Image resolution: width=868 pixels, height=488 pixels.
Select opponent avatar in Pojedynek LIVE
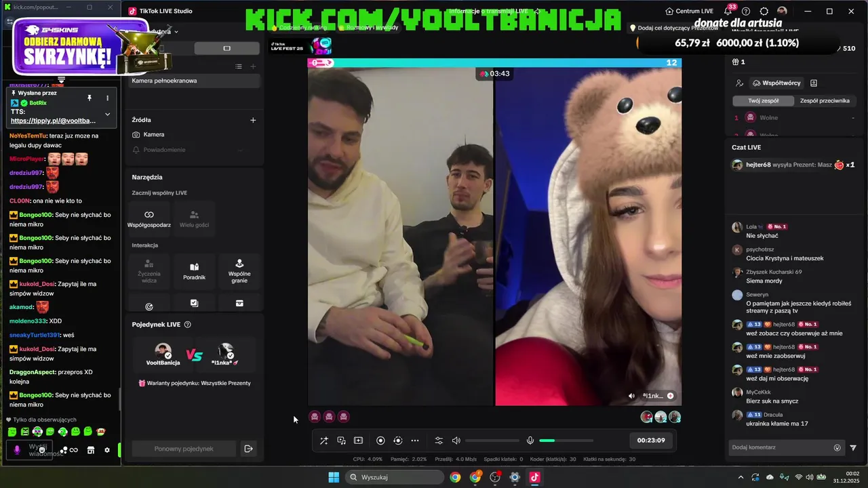226,351
